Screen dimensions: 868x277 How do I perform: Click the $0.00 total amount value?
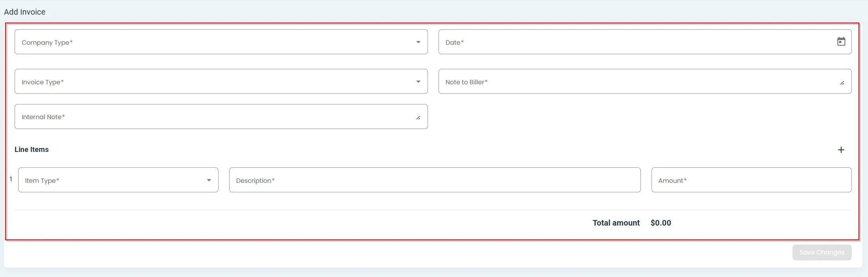[x=661, y=223]
